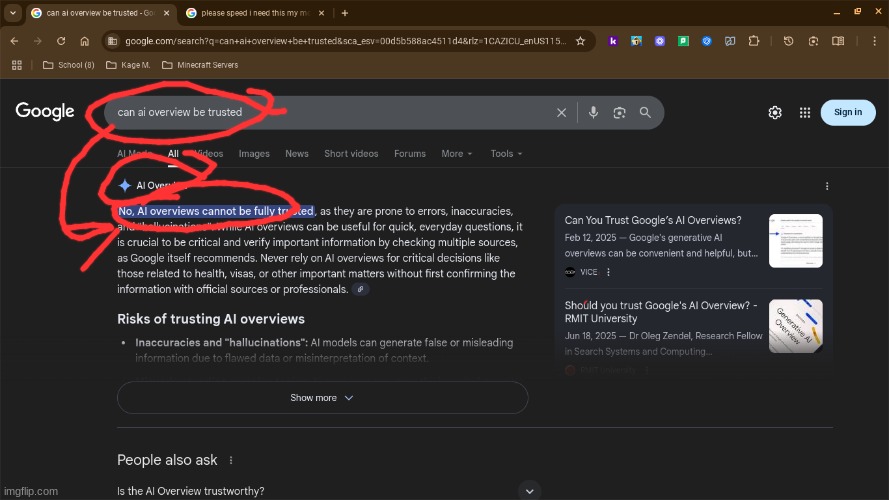
Task: Open 'Can You Trust Google's AI Overviews?' article
Action: 653,220
